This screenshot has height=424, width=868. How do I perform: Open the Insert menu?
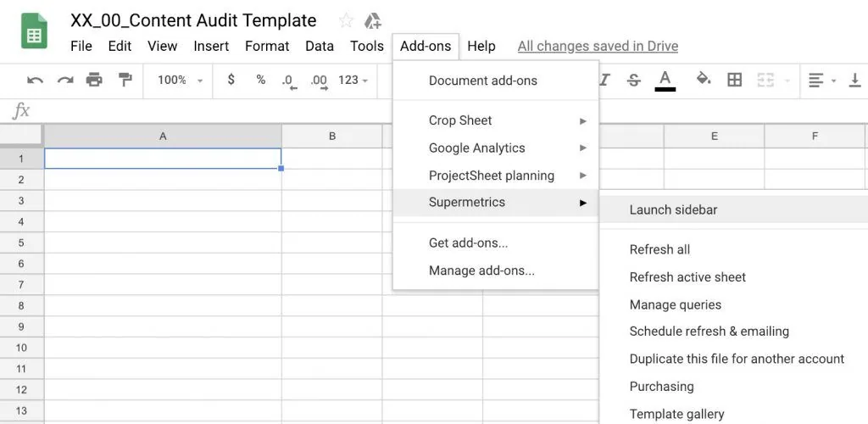(211, 46)
